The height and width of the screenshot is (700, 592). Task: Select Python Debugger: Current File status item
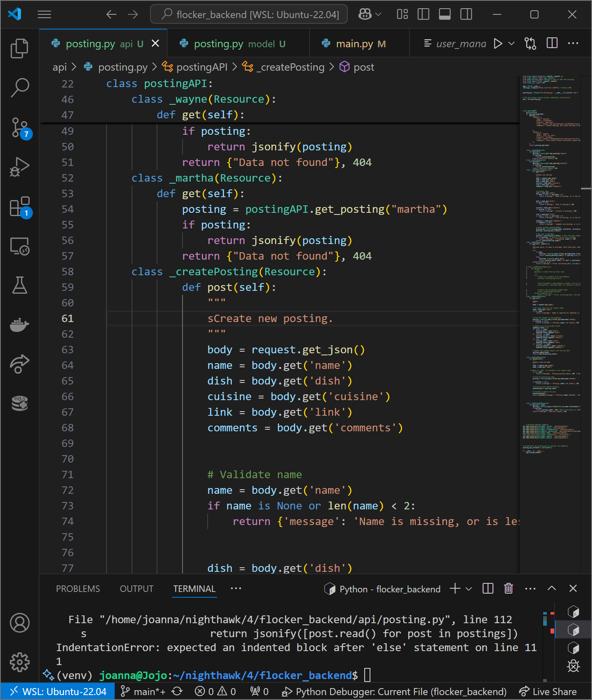click(394, 692)
